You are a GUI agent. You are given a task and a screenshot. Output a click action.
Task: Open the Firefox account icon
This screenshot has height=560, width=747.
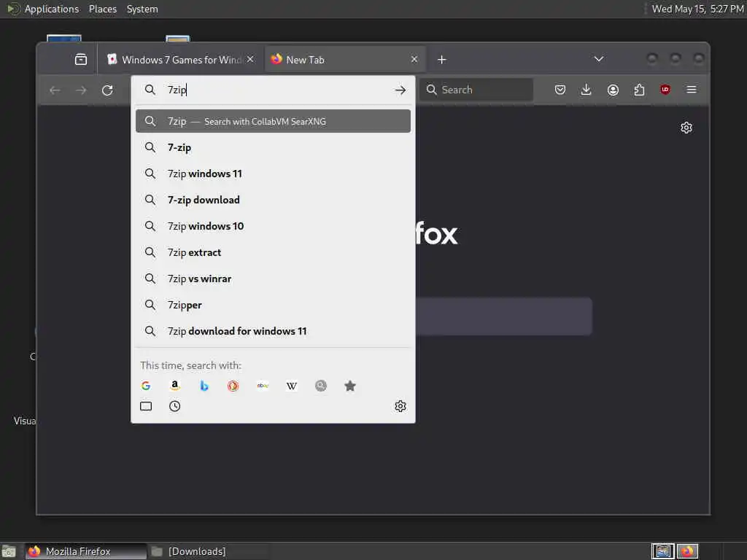pos(613,90)
